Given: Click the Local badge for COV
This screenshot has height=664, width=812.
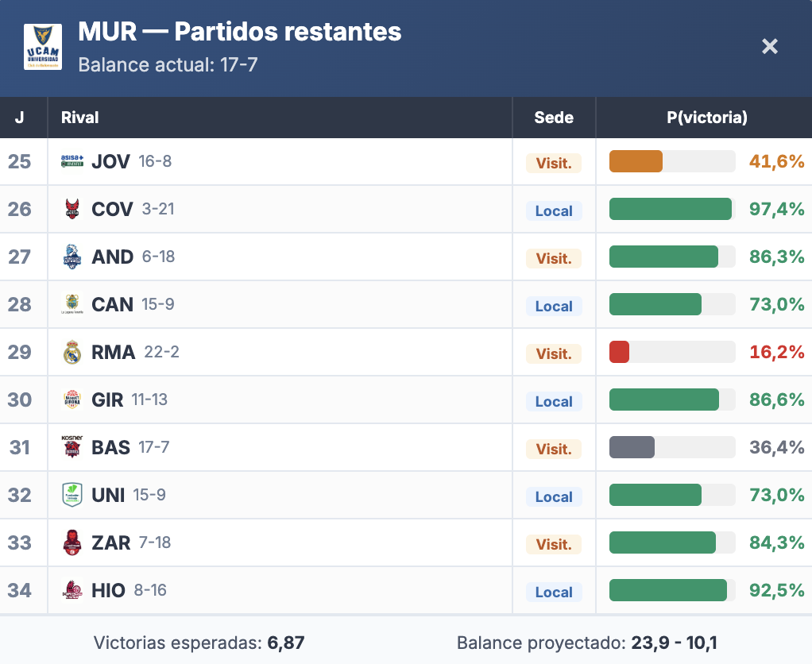Looking at the screenshot, I should [x=554, y=210].
